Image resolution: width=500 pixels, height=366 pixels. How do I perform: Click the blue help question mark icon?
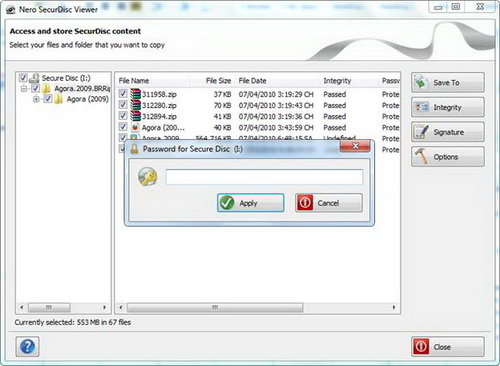tap(27, 347)
